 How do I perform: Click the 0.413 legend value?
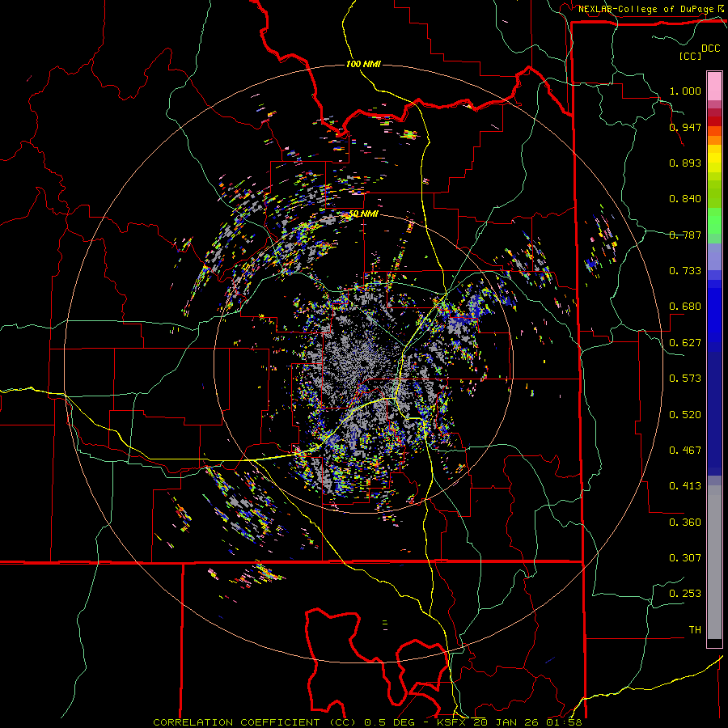tap(685, 486)
